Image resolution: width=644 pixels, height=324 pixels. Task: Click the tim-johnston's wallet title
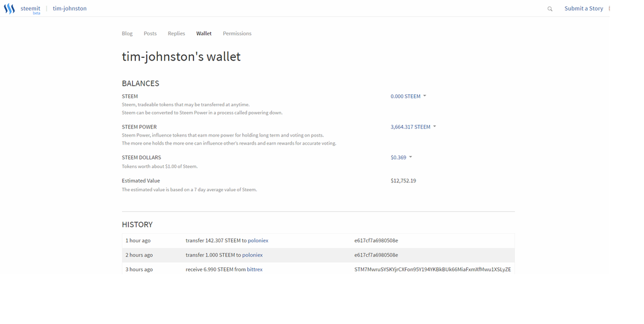point(181,56)
